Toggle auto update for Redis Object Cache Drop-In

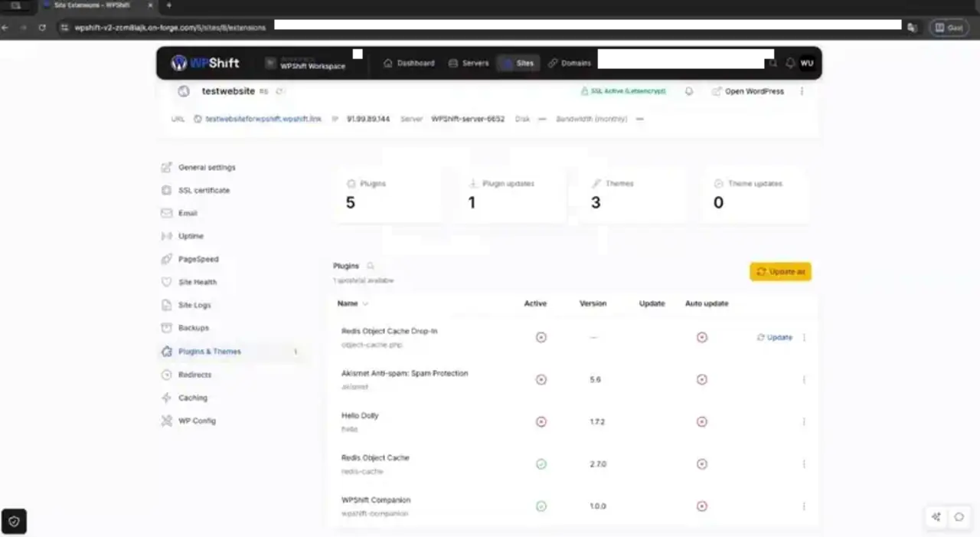702,337
